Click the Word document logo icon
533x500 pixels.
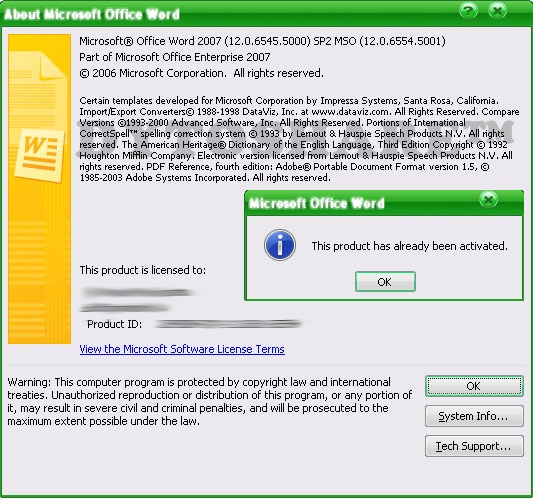(39, 155)
